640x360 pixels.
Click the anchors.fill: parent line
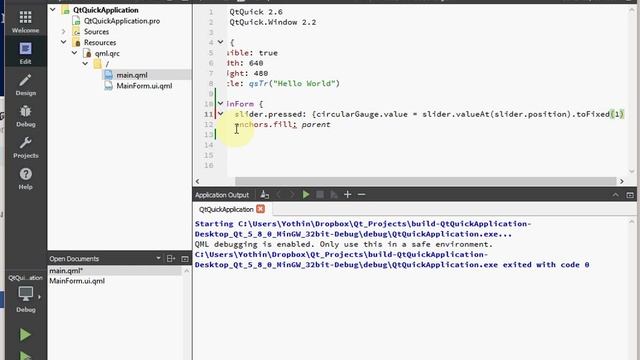click(x=282, y=124)
